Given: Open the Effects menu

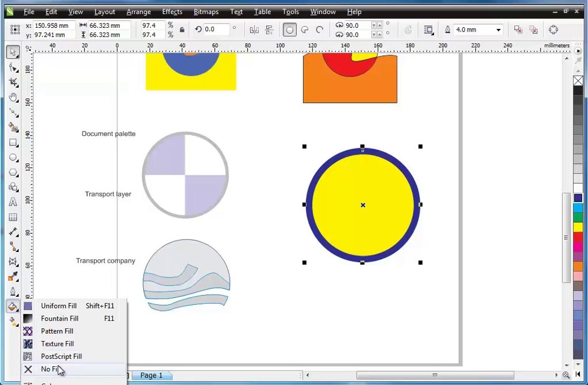Looking at the screenshot, I should [172, 12].
